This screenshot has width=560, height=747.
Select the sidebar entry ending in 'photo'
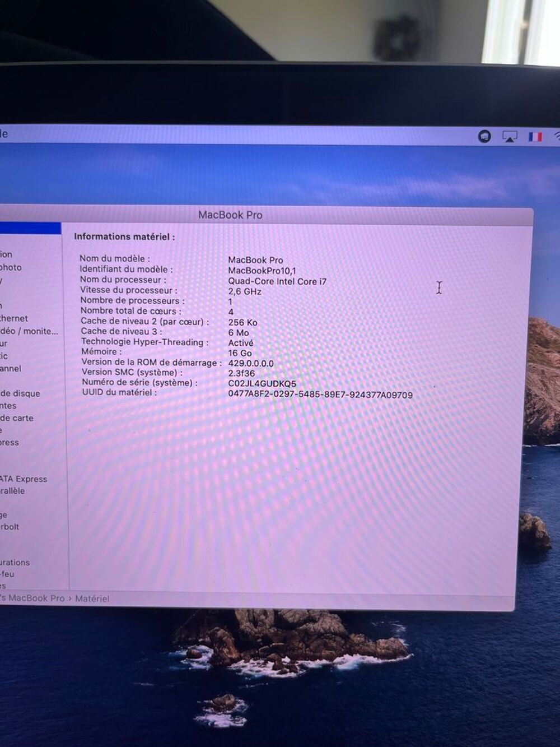[x=11, y=267]
